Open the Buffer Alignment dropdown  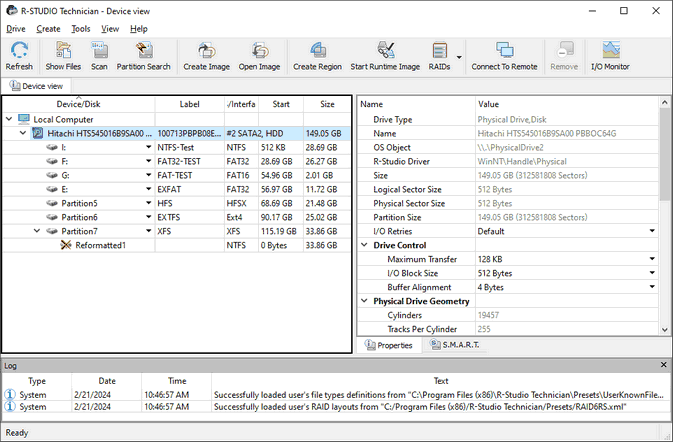click(x=652, y=287)
